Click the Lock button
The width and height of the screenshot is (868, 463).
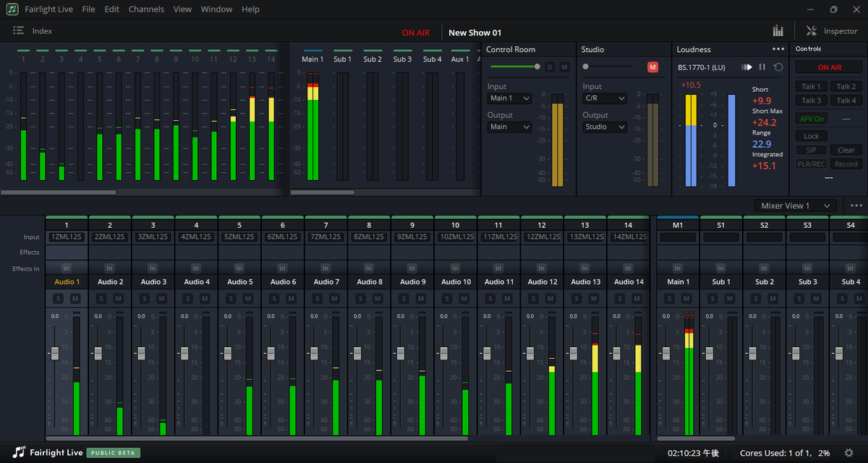point(812,136)
